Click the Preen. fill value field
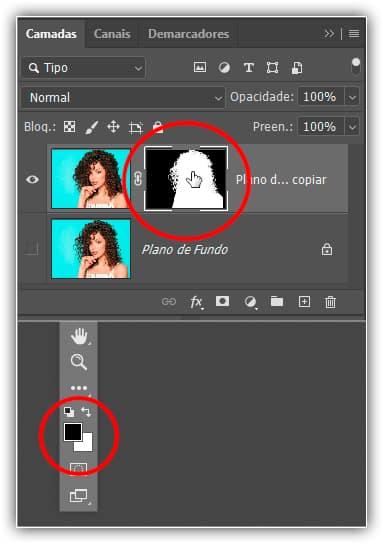This screenshot has width=383, height=544. tap(321, 127)
